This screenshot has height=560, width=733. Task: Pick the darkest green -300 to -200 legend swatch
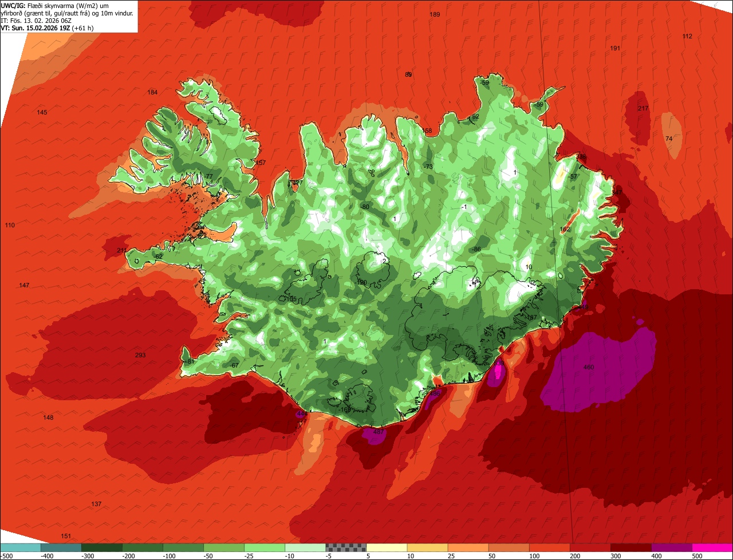click(x=102, y=547)
